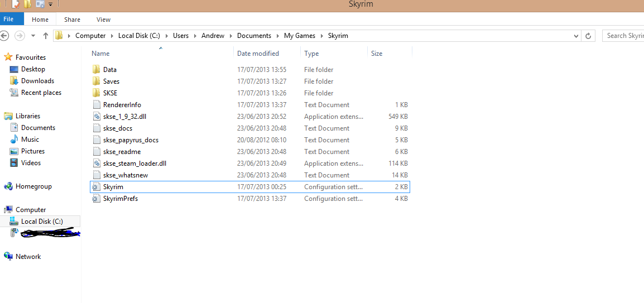Select the SKSE folder icon
This screenshot has height=303, width=644.
(96, 93)
